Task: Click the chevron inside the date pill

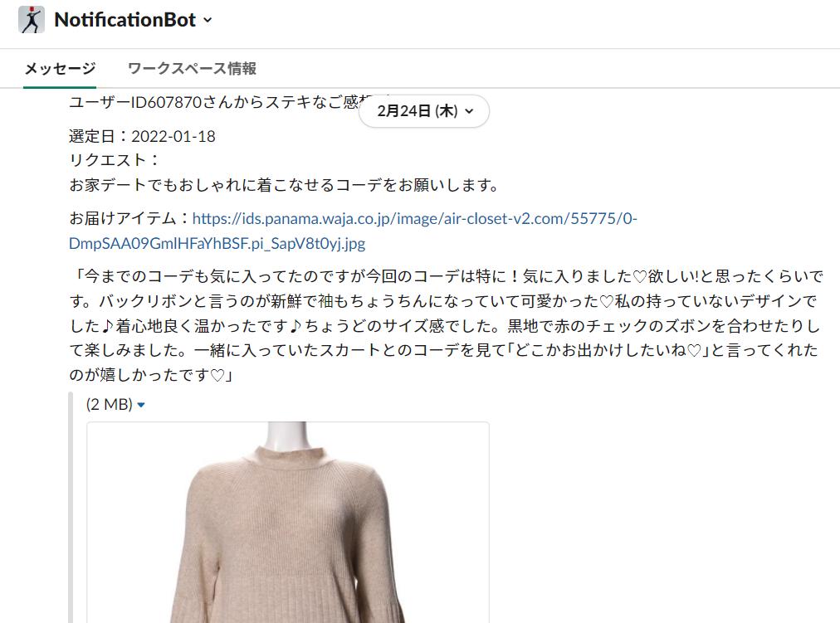Action: (469, 111)
